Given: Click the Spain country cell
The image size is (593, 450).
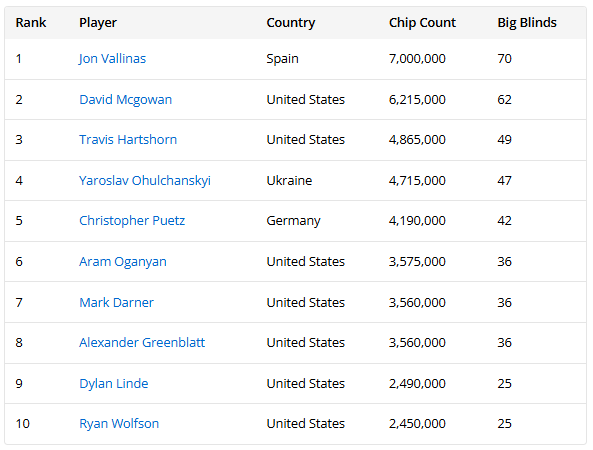Looking at the screenshot, I should coord(283,59).
